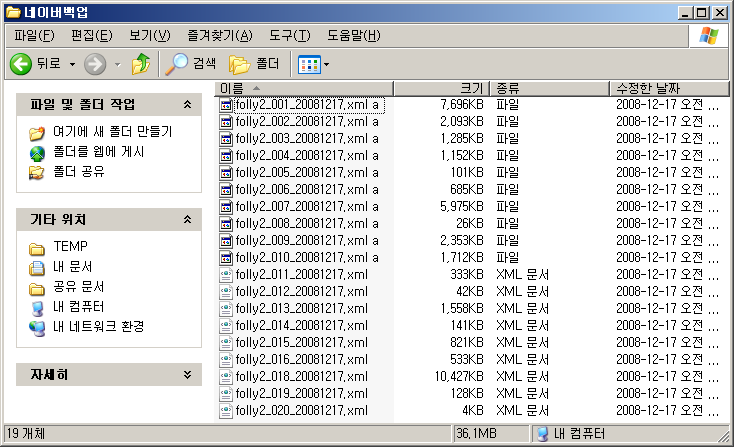Click the icon of folly2_005_20081217.xml a

[x=226, y=173]
